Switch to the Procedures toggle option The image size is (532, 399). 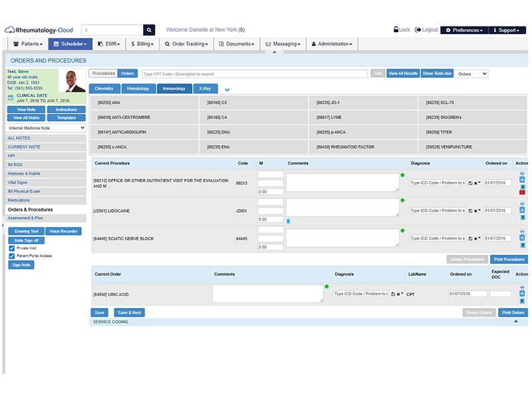[x=104, y=73]
